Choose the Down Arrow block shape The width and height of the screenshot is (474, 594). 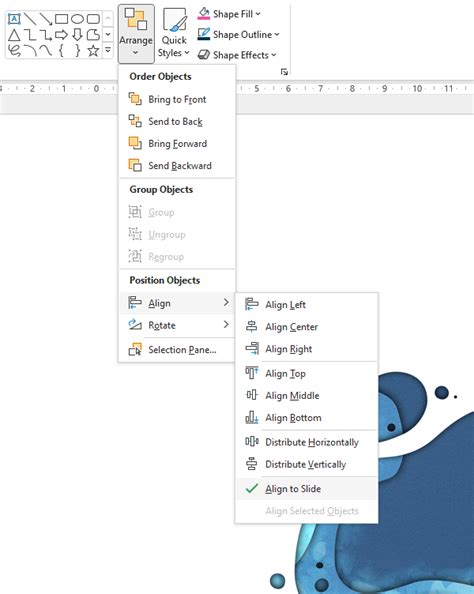click(x=77, y=35)
